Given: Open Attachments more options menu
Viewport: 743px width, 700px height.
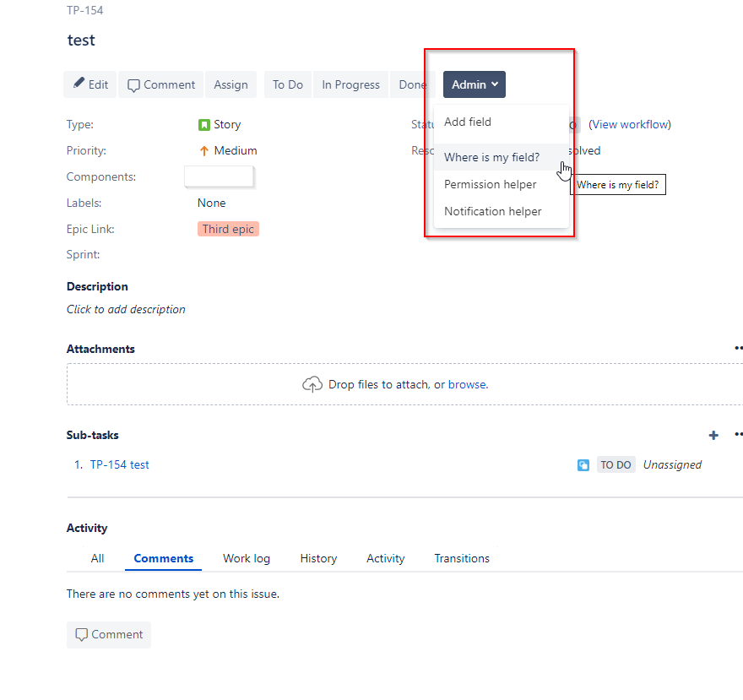Looking at the screenshot, I should (738, 349).
